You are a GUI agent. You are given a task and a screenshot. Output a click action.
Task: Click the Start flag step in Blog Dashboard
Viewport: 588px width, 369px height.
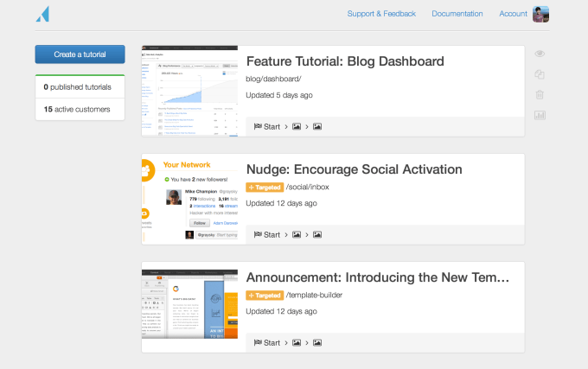[x=267, y=127]
